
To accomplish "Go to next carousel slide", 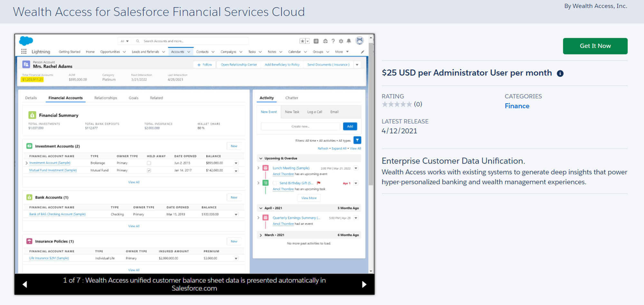I will [364, 284].
